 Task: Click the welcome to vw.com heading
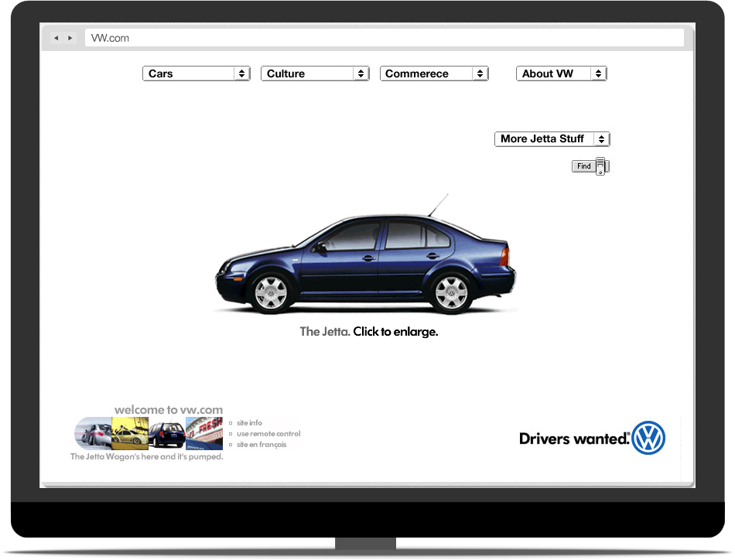coord(169,410)
